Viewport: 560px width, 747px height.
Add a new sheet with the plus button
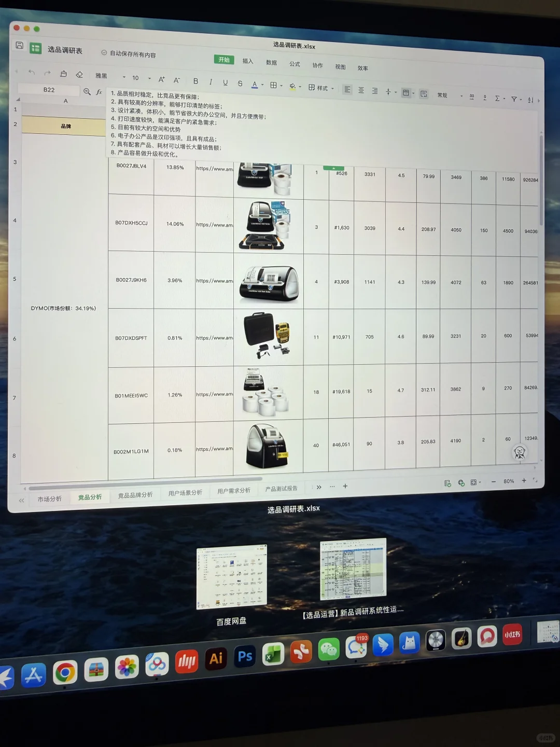pos(345,487)
